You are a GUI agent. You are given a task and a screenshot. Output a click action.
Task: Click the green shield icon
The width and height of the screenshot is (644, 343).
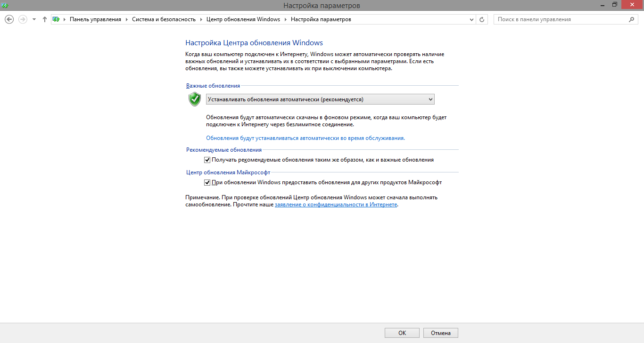pos(195,99)
